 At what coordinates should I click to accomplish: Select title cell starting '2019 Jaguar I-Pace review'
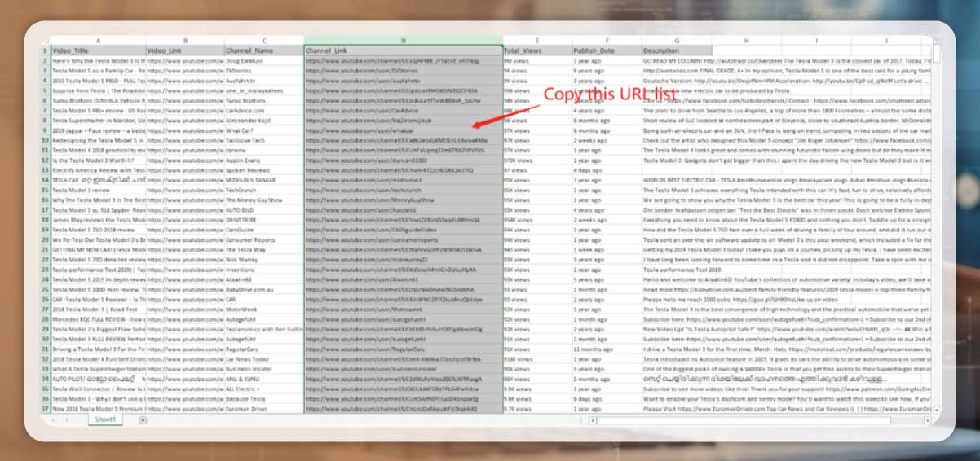98,130
